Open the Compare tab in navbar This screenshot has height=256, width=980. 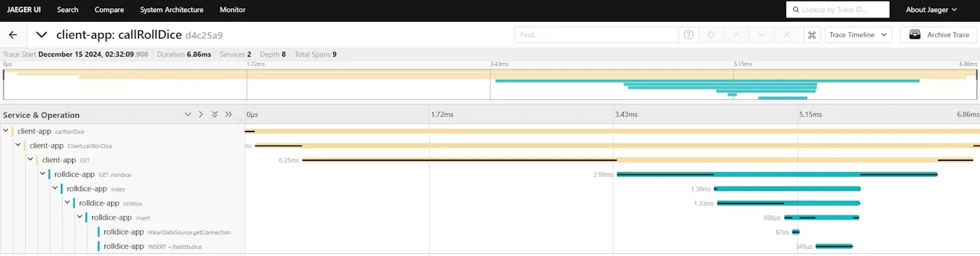pos(109,10)
